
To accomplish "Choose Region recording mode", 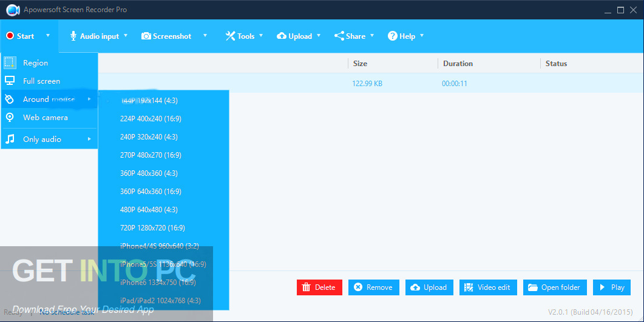I will pyautogui.click(x=49, y=62).
